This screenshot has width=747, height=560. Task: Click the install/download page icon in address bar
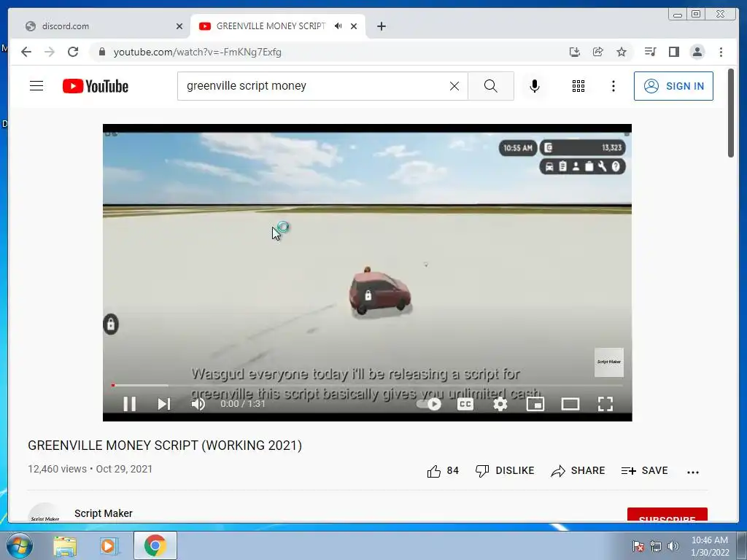pyautogui.click(x=575, y=52)
